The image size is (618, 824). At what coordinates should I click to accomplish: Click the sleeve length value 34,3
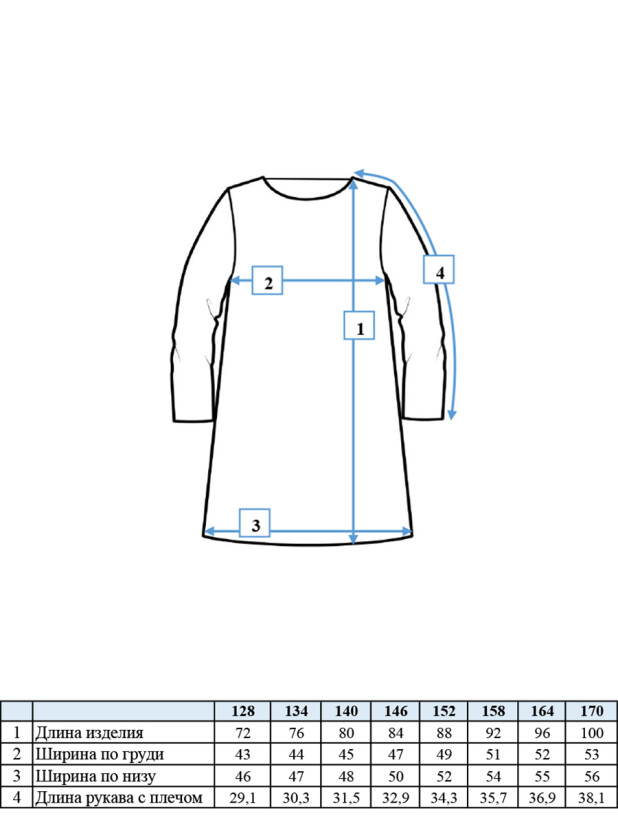coord(444,798)
